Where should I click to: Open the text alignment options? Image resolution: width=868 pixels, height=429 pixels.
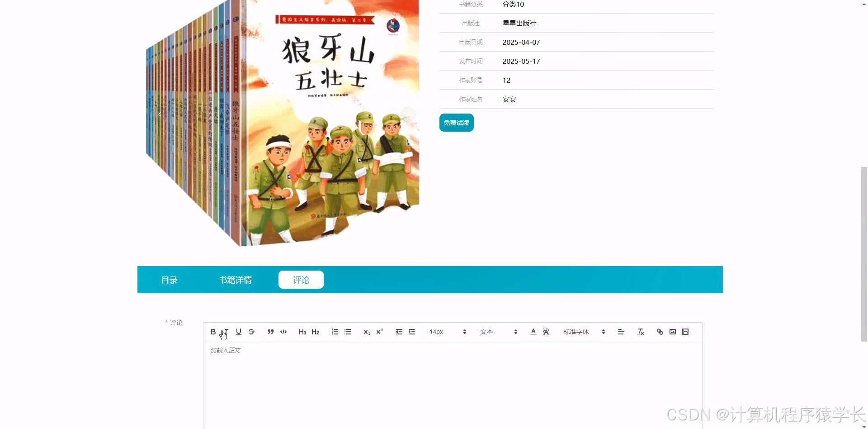click(x=621, y=332)
